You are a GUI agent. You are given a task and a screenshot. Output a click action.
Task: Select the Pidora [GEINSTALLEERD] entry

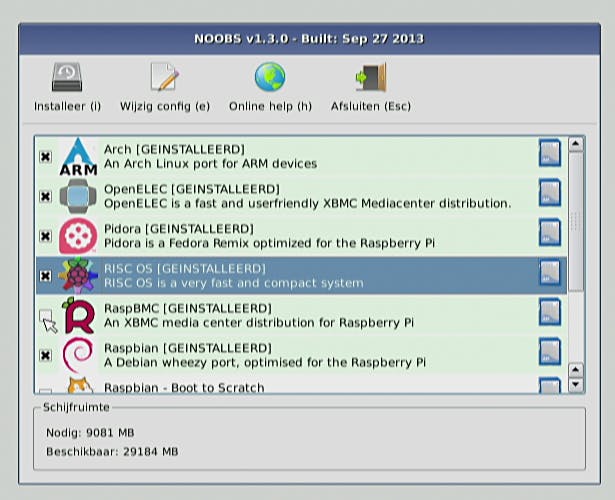(x=301, y=236)
